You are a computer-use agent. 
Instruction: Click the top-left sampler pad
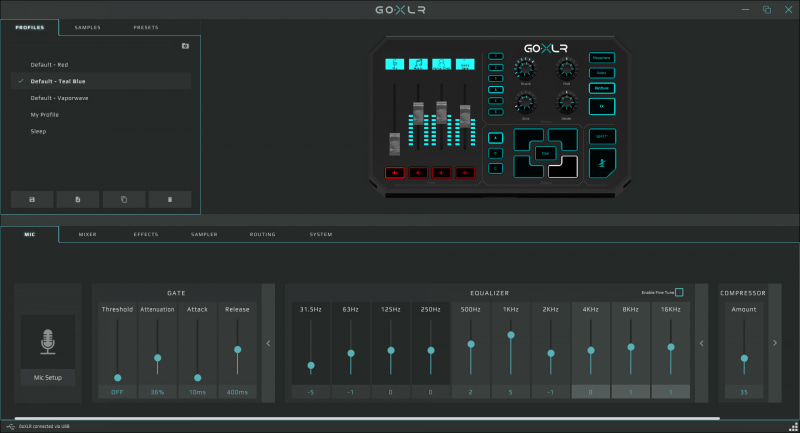(x=528, y=139)
